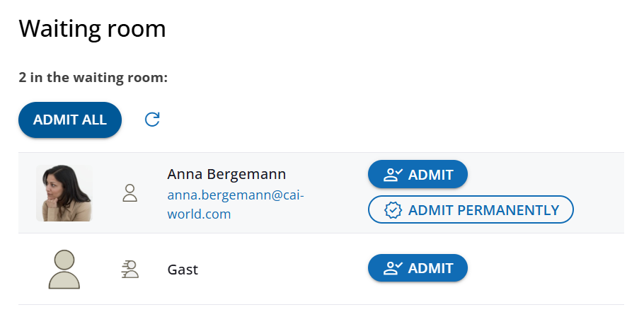This screenshot has height=329, width=644.
Task: Click the Waiting room heading
Action: tap(92, 28)
